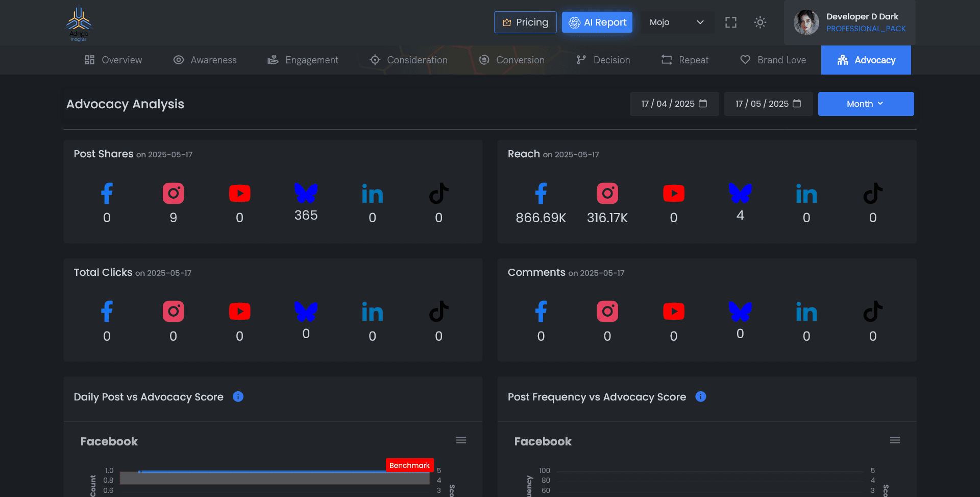Click info icon beside Daily Post vs Advocacy Score
980x497 pixels.
tap(238, 396)
